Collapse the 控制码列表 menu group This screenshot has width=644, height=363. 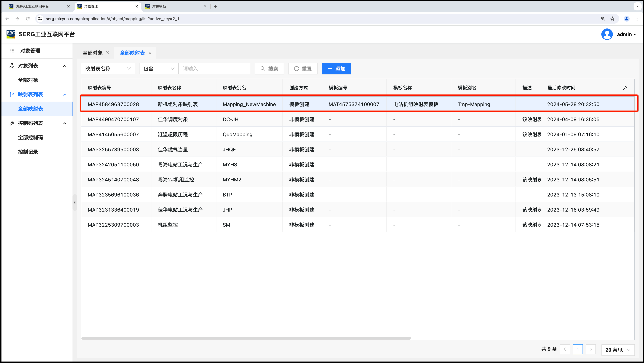(65, 123)
